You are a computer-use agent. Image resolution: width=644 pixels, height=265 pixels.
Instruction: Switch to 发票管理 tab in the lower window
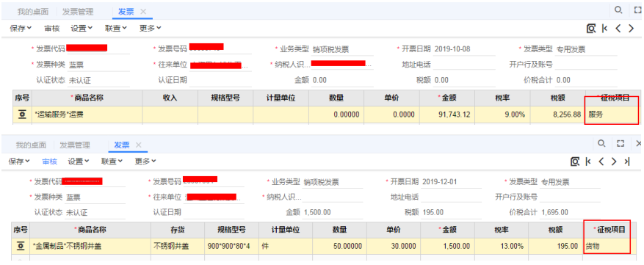tap(75, 145)
